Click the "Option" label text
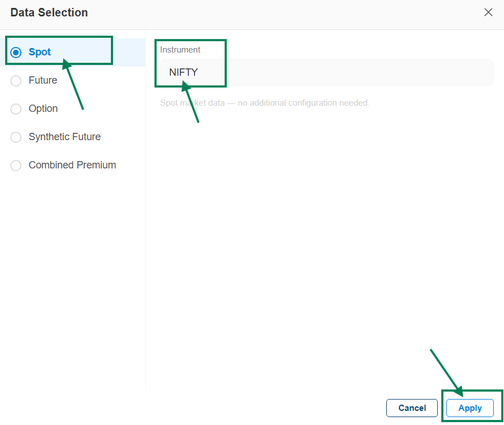 pyautogui.click(x=43, y=109)
